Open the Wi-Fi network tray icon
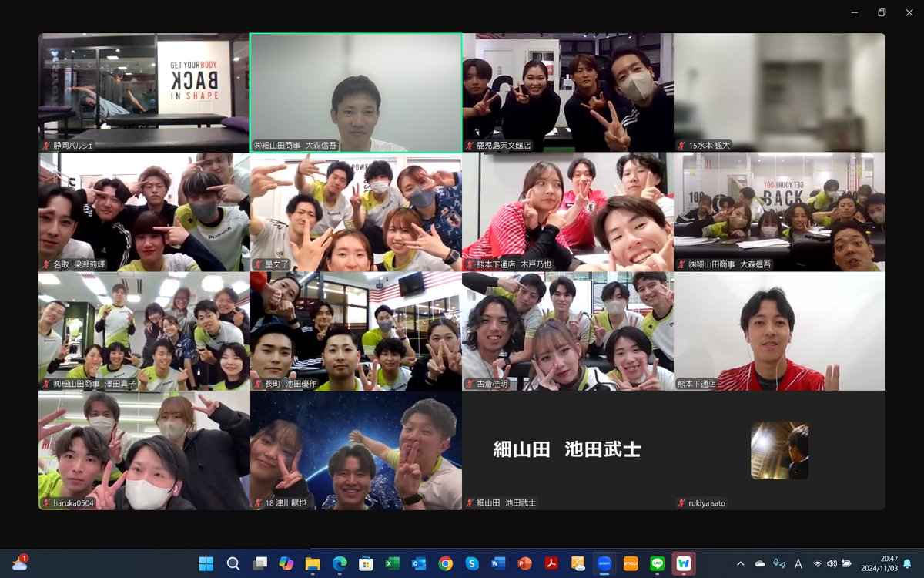924x578 pixels. [818, 563]
